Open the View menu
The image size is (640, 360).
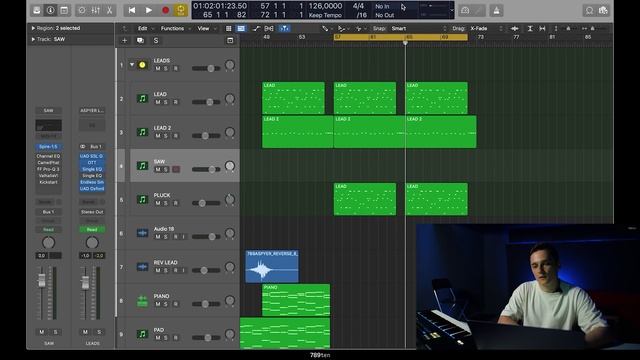coord(203,29)
